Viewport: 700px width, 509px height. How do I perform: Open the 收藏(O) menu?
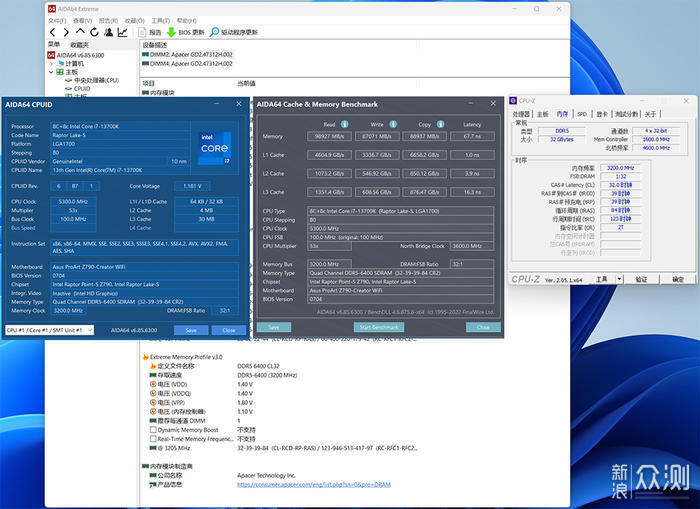coord(134,21)
